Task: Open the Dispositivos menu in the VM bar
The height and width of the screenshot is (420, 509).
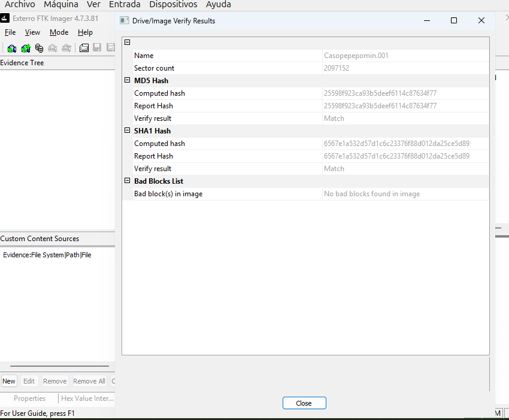Action: coord(173,5)
